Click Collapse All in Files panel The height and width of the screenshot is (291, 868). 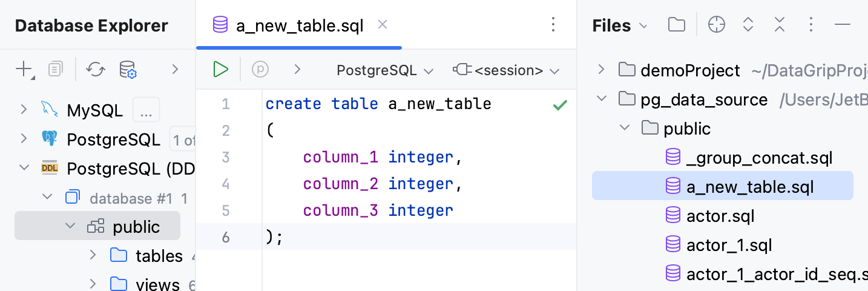coord(780,25)
